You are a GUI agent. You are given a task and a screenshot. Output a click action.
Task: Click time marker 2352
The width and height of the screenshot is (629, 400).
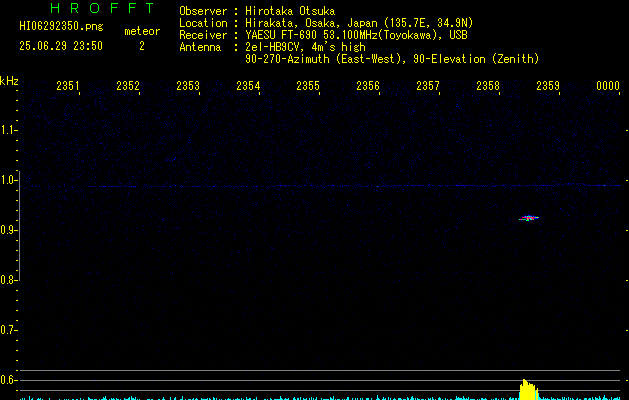coord(128,86)
